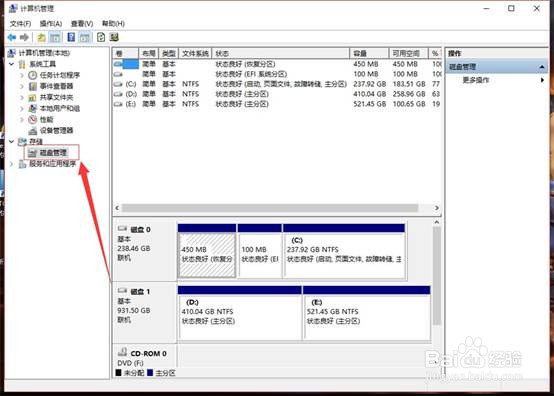554x396 pixels.
Task: Click the right arrow of the volume list scrollbar
Action: click(x=437, y=208)
